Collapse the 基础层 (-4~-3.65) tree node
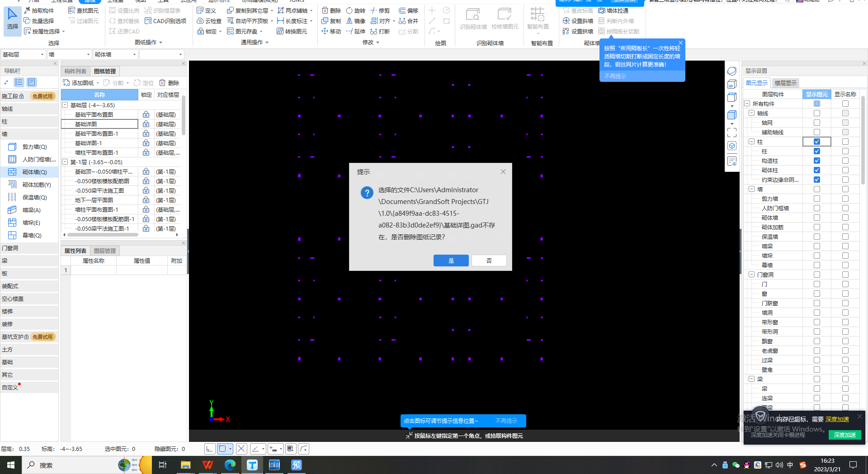This screenshot has height=474, width=868. tap(65, 105)
